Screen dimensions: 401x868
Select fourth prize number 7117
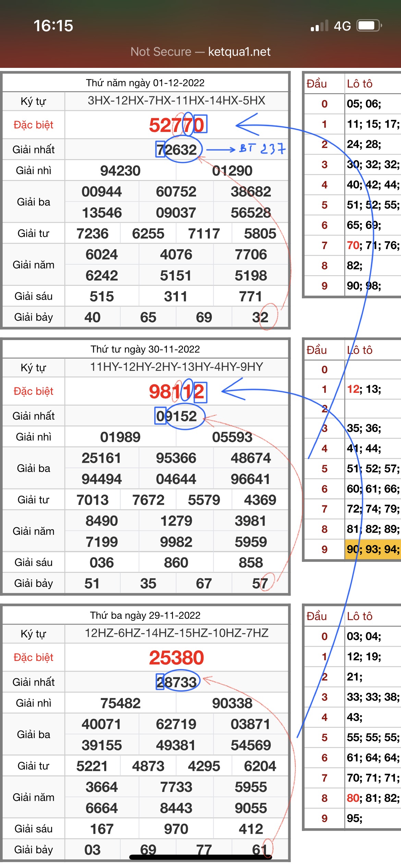[x=204, y=234]
